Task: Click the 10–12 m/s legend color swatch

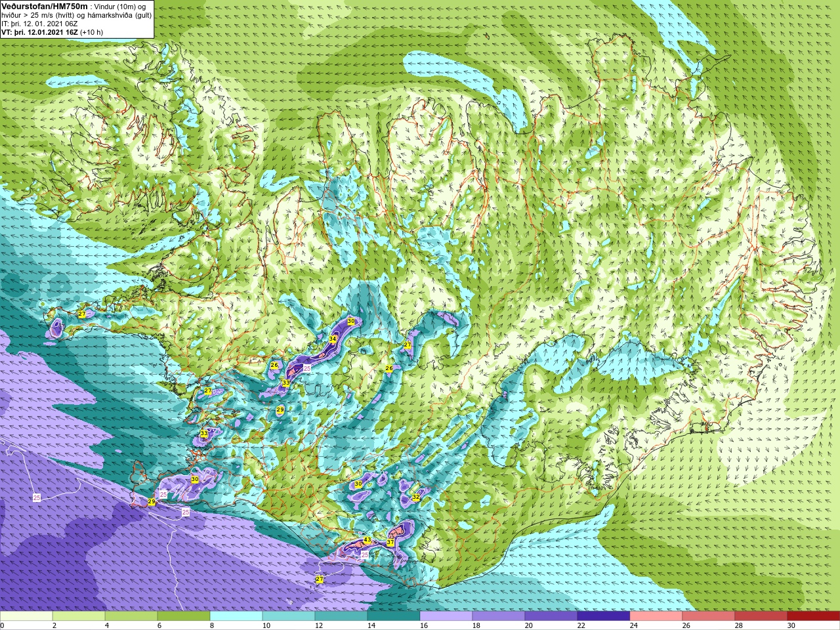Action: [x=289, y=616]
